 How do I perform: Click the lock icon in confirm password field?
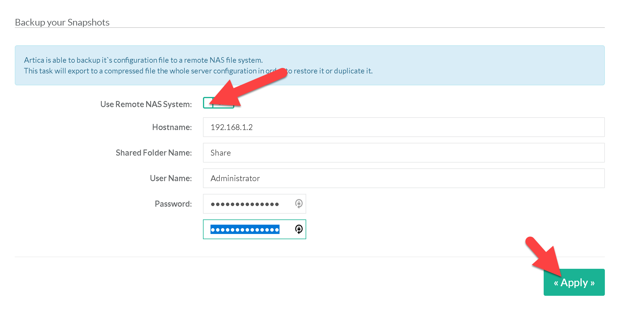299,229
